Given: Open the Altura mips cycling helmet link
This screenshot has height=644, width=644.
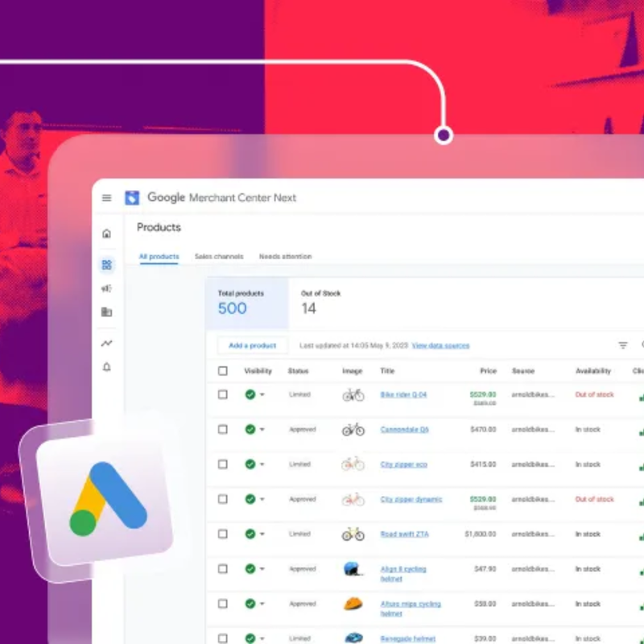Looking at the screenshot, I should point(411,609).
